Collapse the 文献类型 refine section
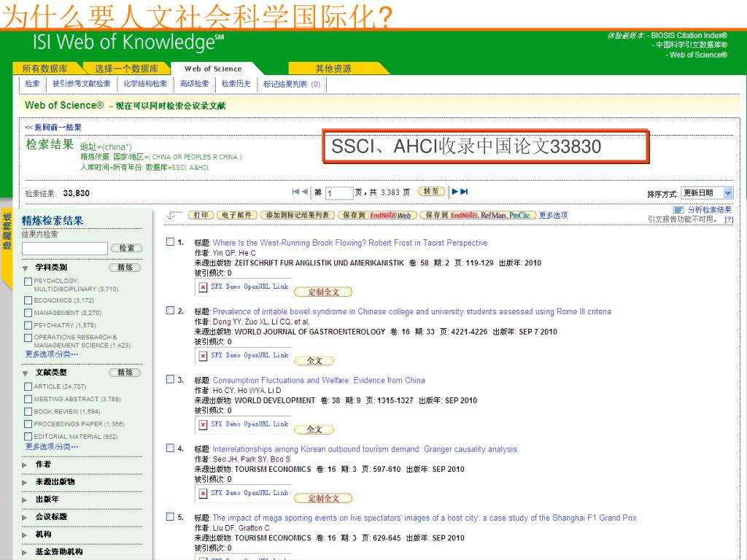Viewport: 747px width, 560px height. coord(26,373)
